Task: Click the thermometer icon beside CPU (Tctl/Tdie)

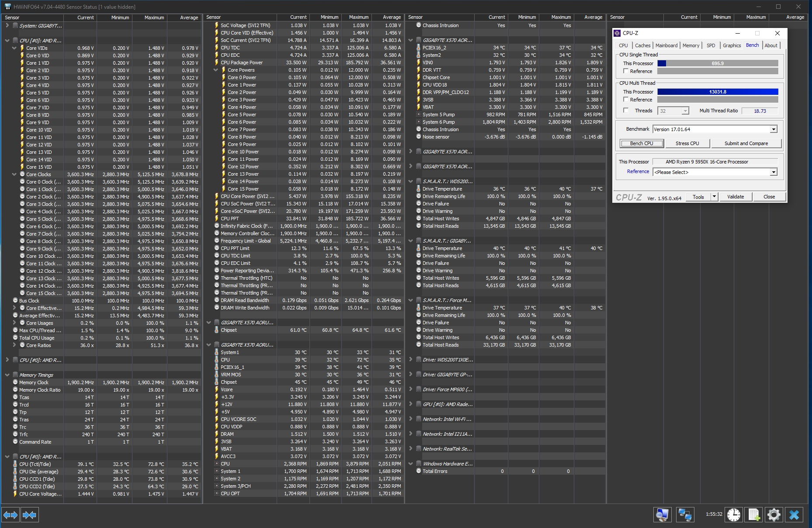Action: pyautogui.click(x=15, y=464)
